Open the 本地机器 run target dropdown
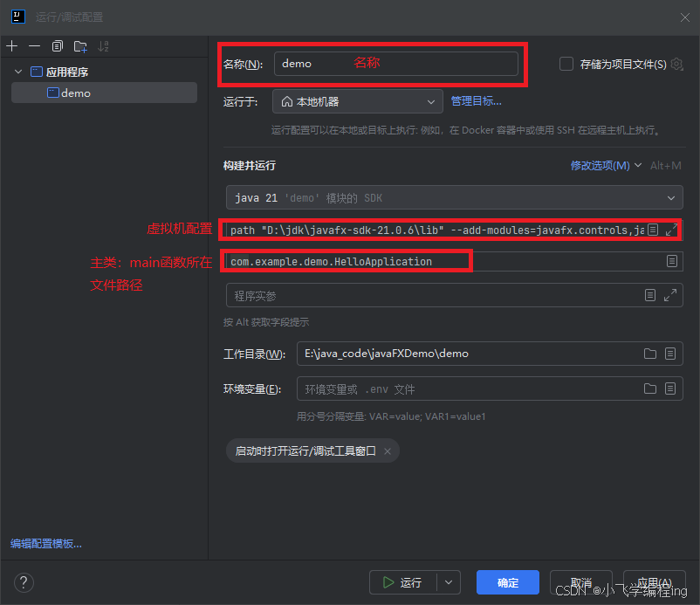Image resolution: width=700 pixels, height=605 pixels. (x=358, y=101)
